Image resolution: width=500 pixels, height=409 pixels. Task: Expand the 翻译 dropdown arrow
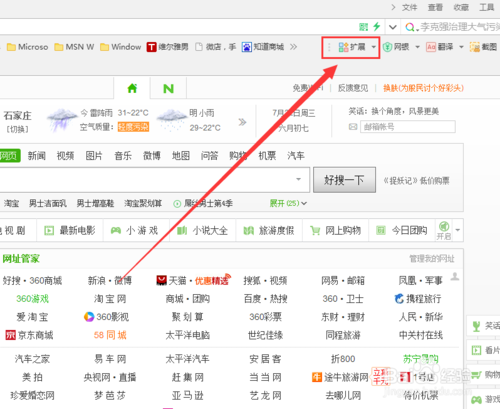pyautogui.click(x=461, y=47)
